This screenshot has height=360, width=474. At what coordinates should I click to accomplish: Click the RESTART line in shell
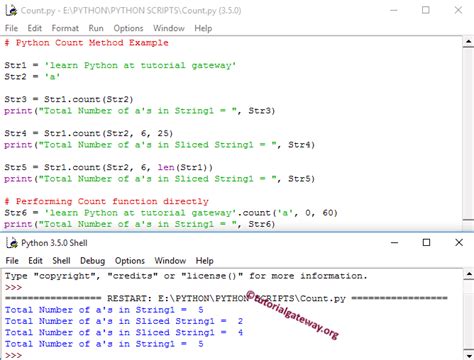[226, 298]
